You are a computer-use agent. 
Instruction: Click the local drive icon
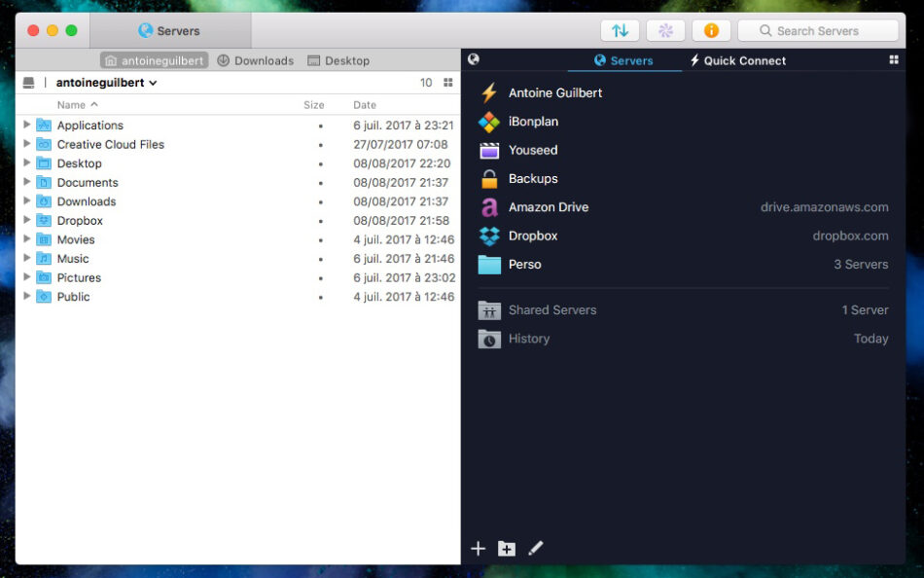pos(28,83)
